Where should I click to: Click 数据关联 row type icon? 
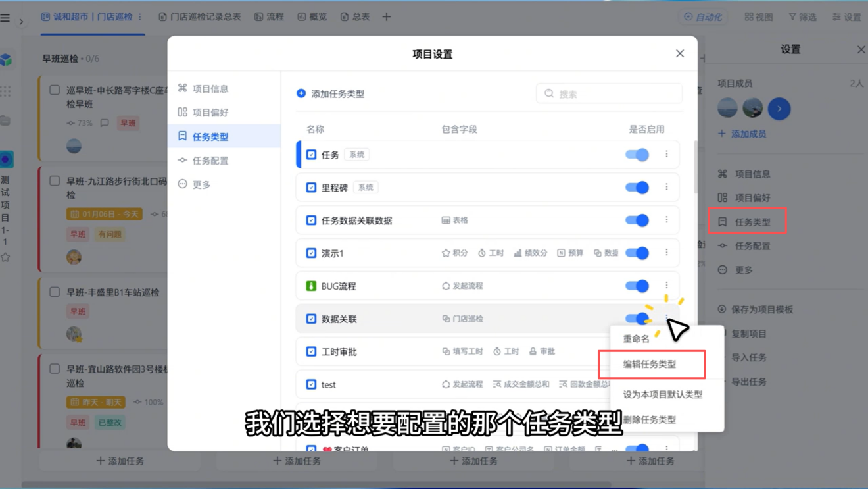pos(311,319)
